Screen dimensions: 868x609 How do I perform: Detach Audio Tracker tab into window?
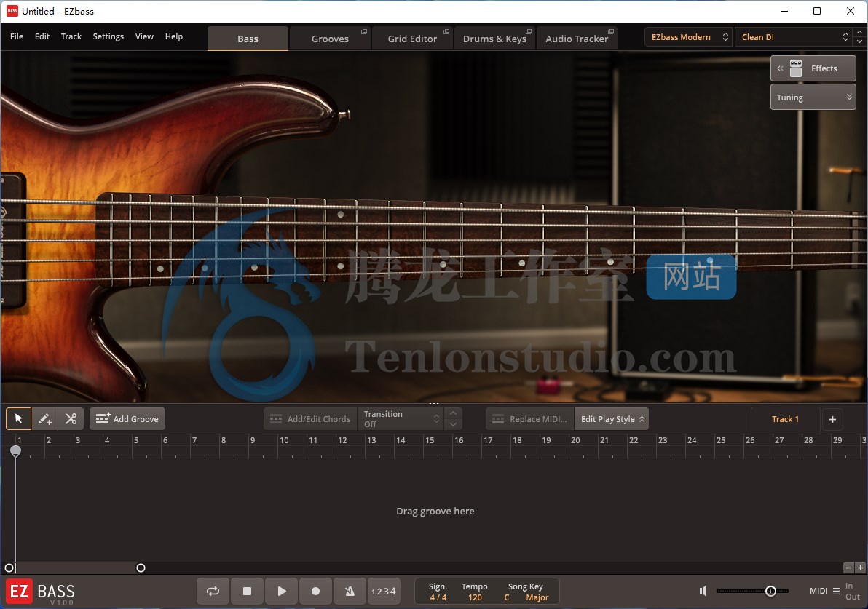(x=611, y=31)
